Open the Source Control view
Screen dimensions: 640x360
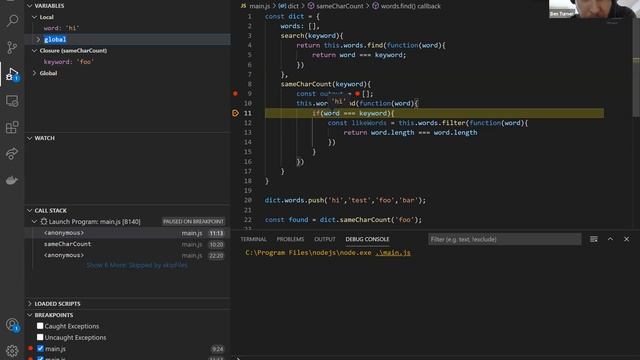[12, 47]
